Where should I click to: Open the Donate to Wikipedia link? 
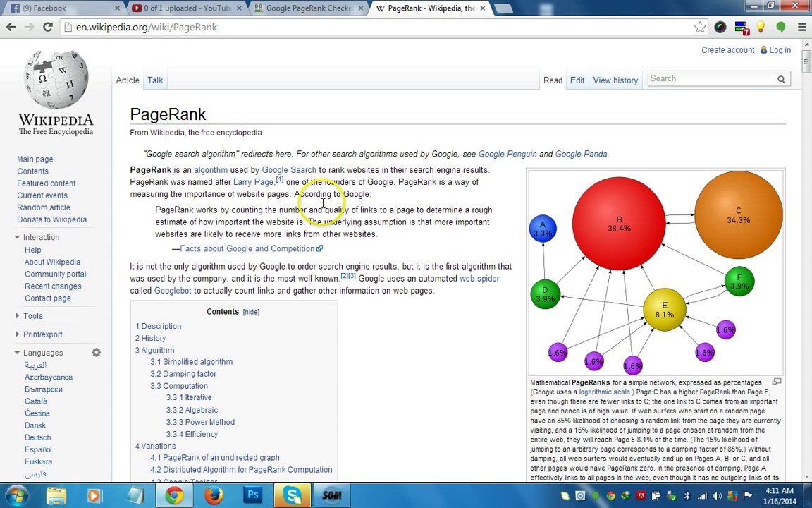tap(51, 219)
